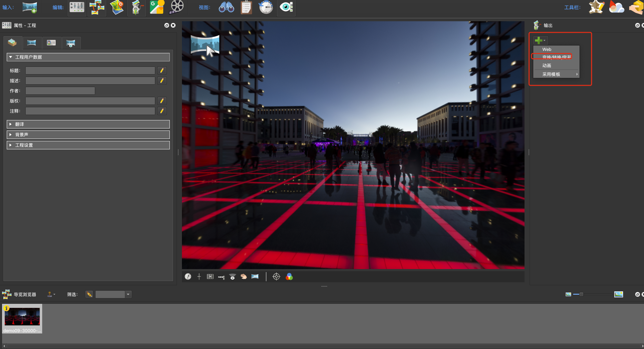The image size is (644, 349).
Task: Select Web from the output menu
Action: (547, 49)
